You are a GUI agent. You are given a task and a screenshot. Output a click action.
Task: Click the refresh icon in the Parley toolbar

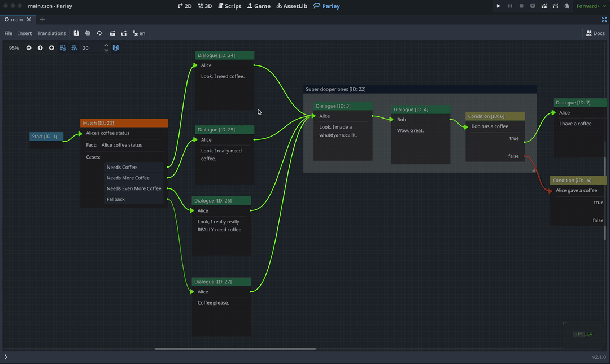99,33
